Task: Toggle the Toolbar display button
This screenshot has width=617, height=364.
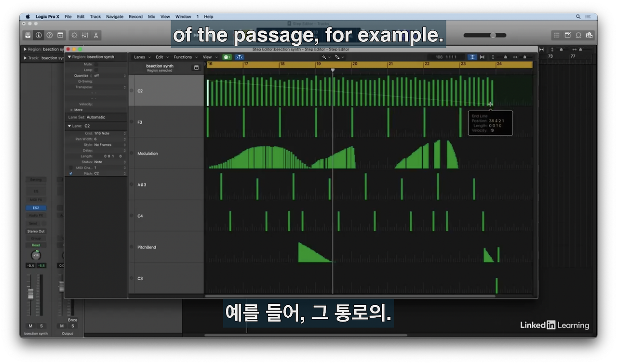Action: [x=60, y=35]
